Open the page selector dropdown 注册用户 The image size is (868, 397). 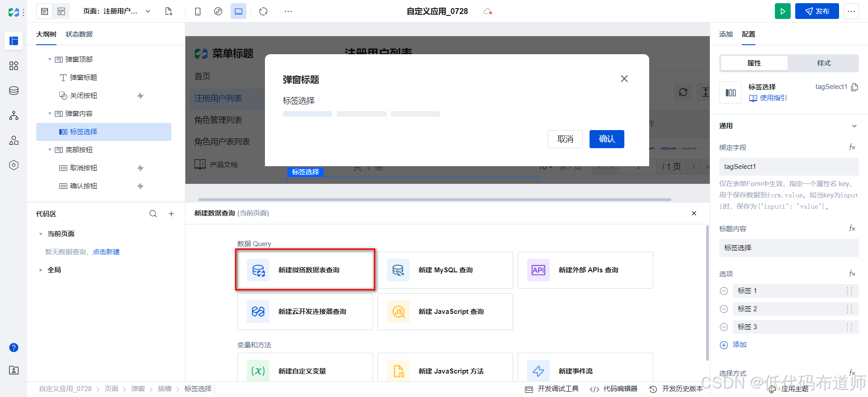pyautogui.click(x=117, y=11)
